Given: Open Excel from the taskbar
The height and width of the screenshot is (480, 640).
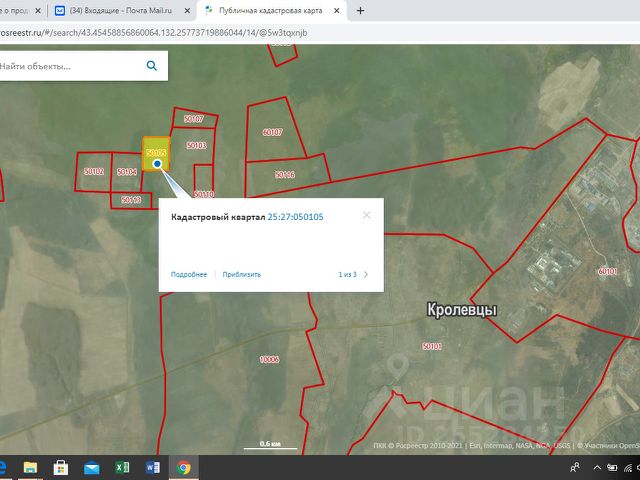Looking at the screenshot, I should pyautogui.click(x=122, y=467).
